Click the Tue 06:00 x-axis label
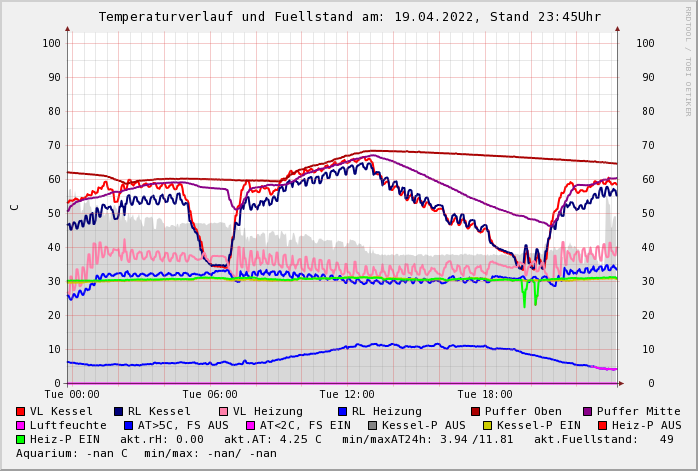This screenshot has width=698, height=471. (210, 394)
